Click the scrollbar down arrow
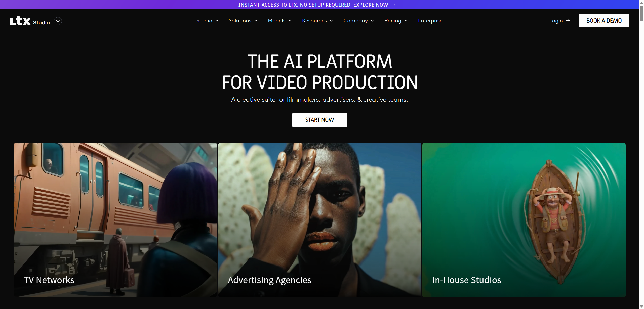This screenshot has height=309, width=644. [641, 306]
